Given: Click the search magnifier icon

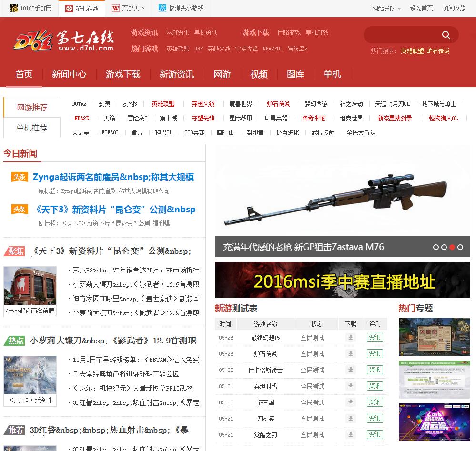Looking at the screenshot, I should tap(446, 35).
